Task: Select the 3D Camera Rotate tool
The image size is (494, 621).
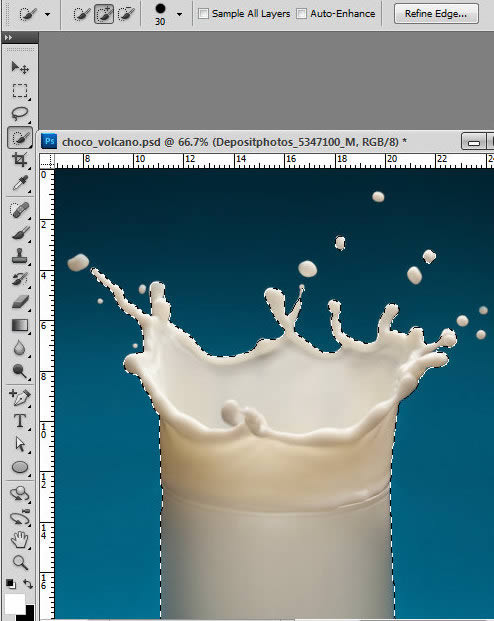Action: click(x=20, y=517)
